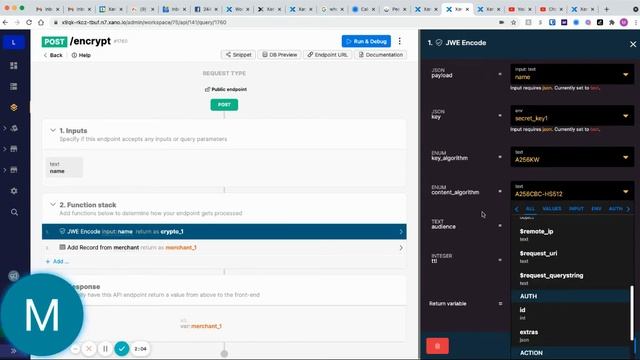This screenshot has width=640, height=360.
Task: Open the settings gear in left sidebar
Action: coord(14,191)
